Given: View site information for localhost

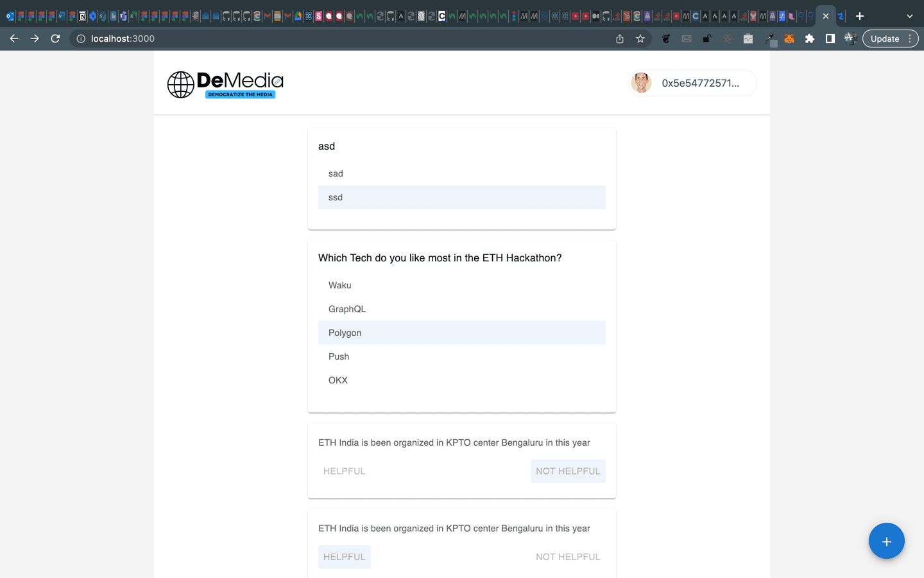Looking at the screenshot, I should pos(81,39).
